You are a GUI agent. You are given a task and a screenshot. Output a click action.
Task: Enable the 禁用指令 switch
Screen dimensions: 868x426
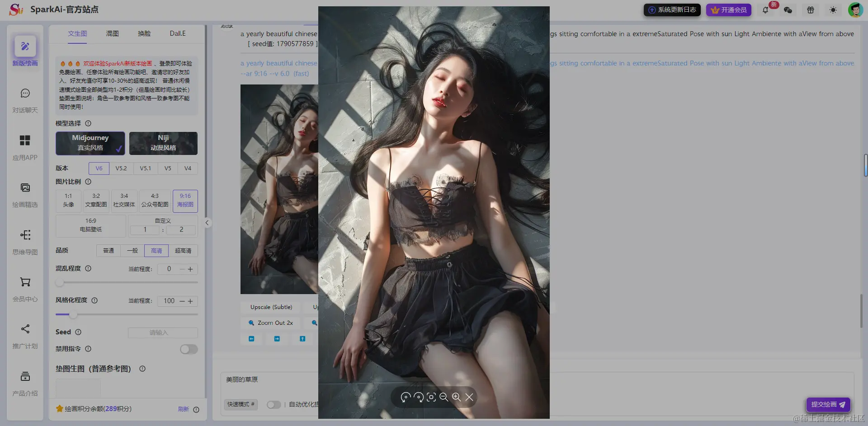189,349
